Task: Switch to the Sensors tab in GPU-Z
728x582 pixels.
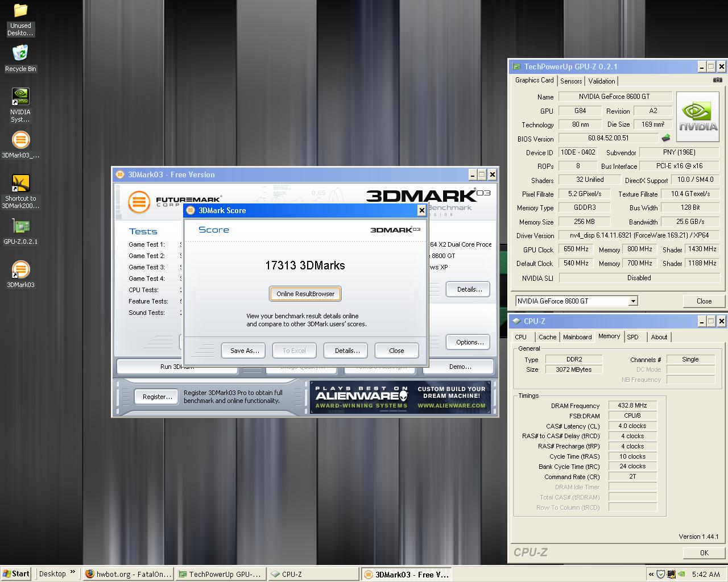Action: pyautogui.click(x=571, y=81)
